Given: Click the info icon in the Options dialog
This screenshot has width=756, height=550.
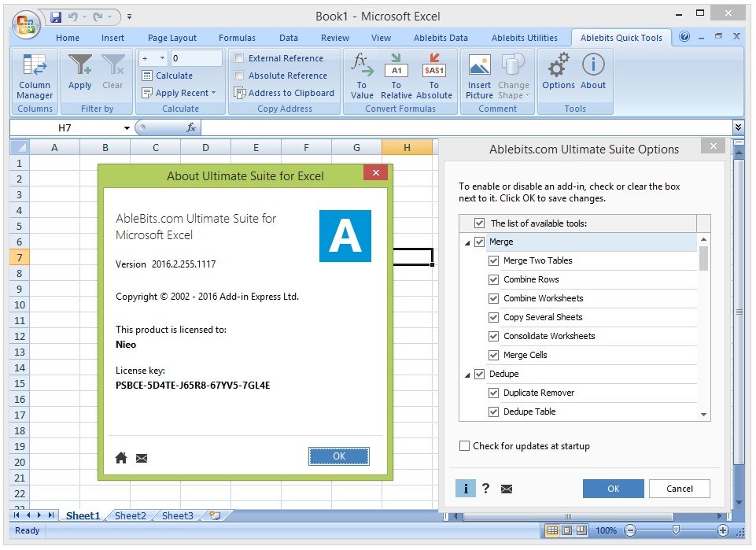Looking at the screenshot, I should click(465, 489).
